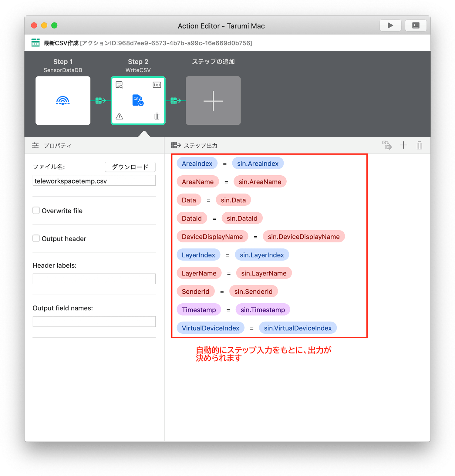Viewport: 455px width, 476px height.
Task: Select the sin.AreaName expression
Action: point(260,182)
